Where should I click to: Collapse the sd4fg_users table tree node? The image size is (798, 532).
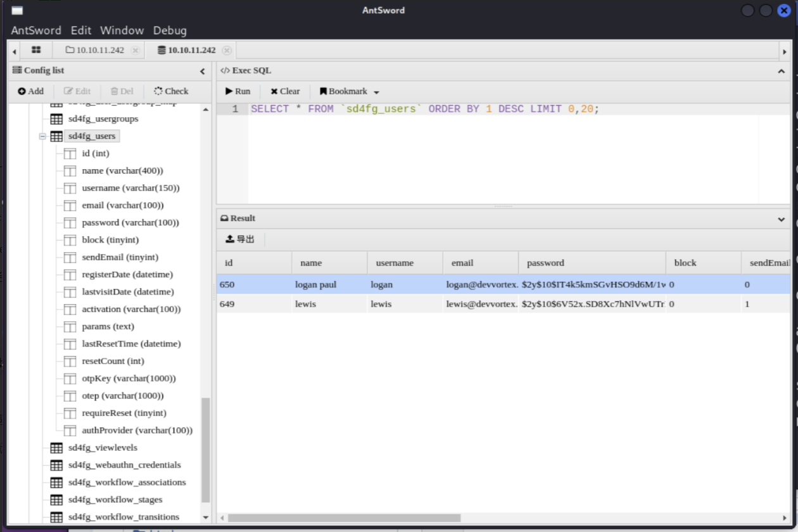point(42,136)
